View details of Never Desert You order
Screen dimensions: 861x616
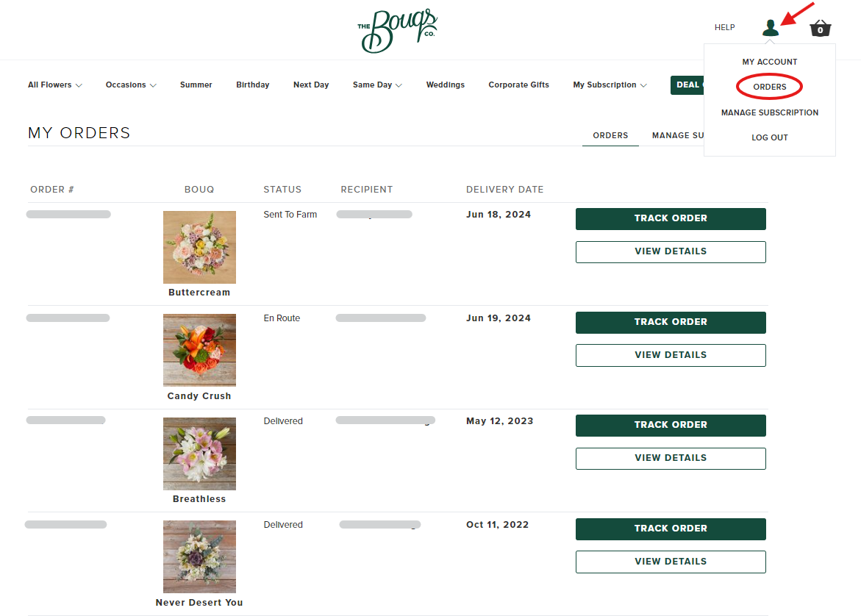(671, 562)
